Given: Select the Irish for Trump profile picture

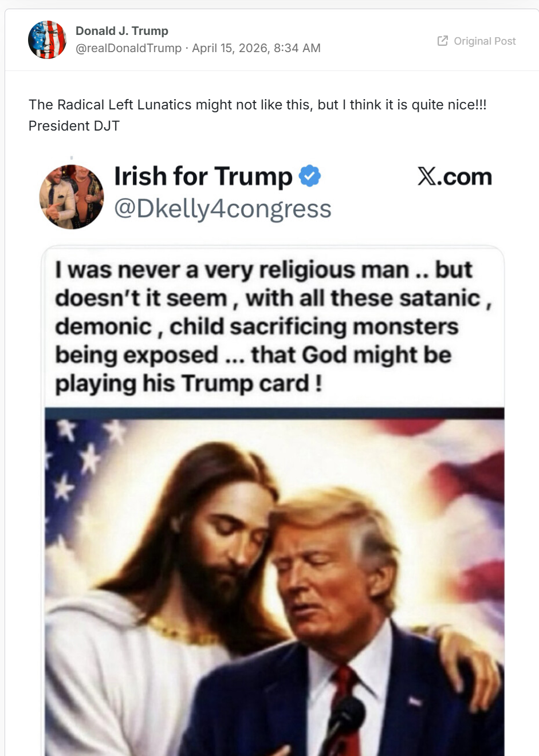Looking at the screenshot, I should [72, 197].
